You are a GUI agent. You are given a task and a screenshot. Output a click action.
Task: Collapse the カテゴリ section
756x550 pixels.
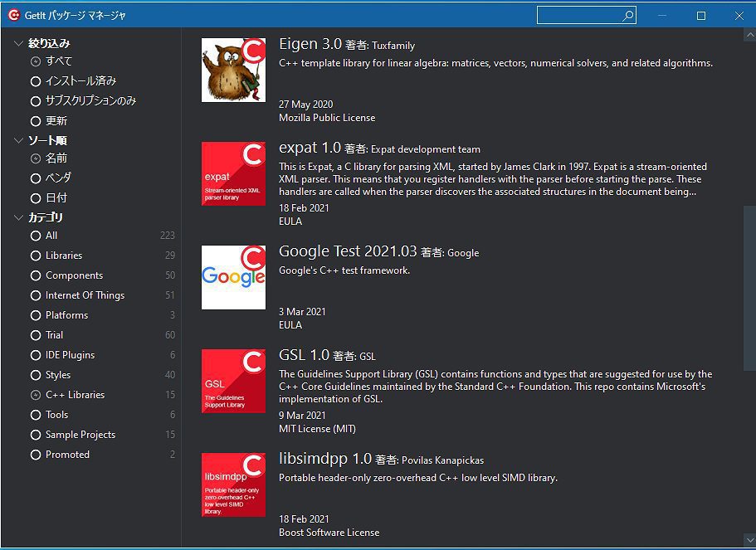coord(18,217)
